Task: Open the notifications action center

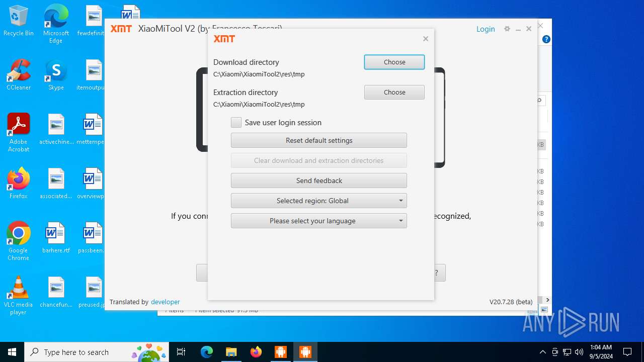Action: pos(627,352)
